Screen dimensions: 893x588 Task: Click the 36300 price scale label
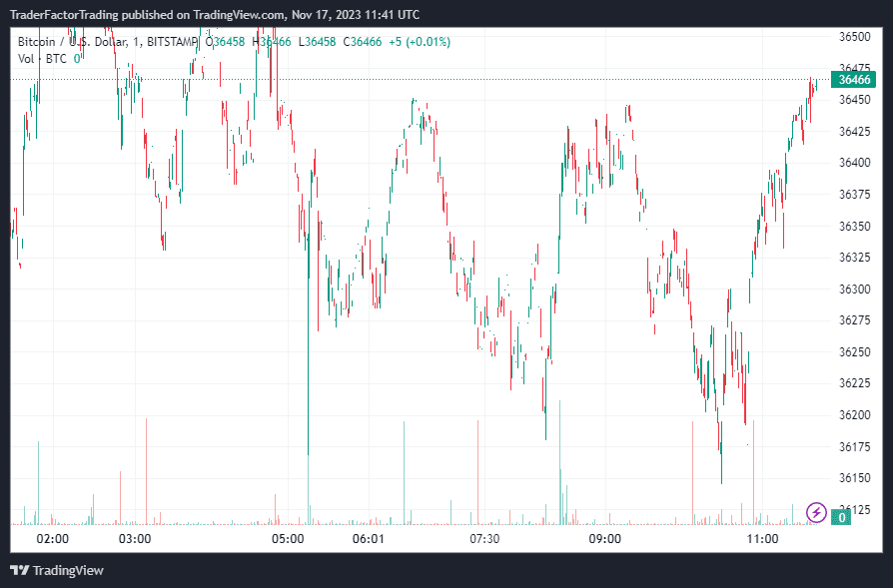coord(854,290)
